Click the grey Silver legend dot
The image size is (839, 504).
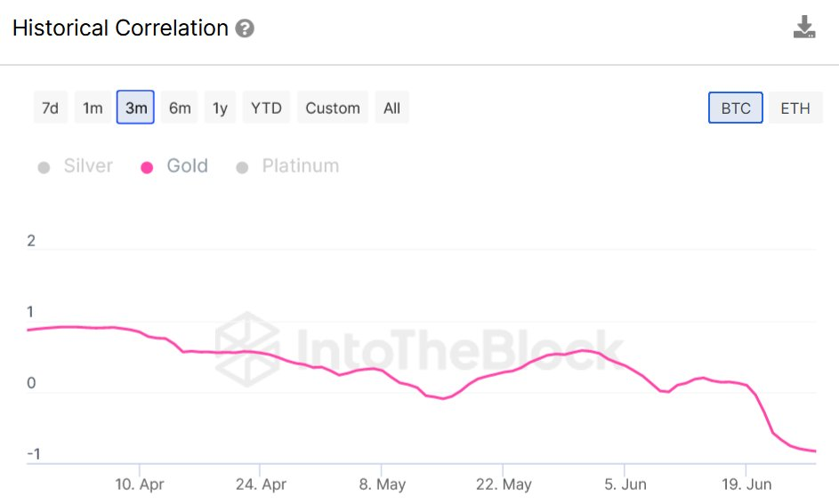click(x=44, y=167)
